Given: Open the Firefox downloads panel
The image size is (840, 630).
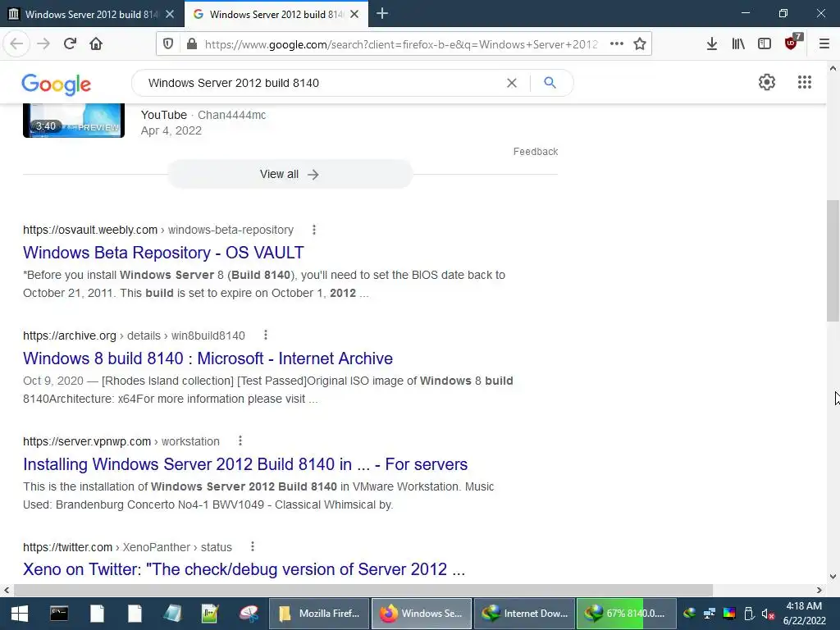Looking at the screenshot, I should 711,44.
